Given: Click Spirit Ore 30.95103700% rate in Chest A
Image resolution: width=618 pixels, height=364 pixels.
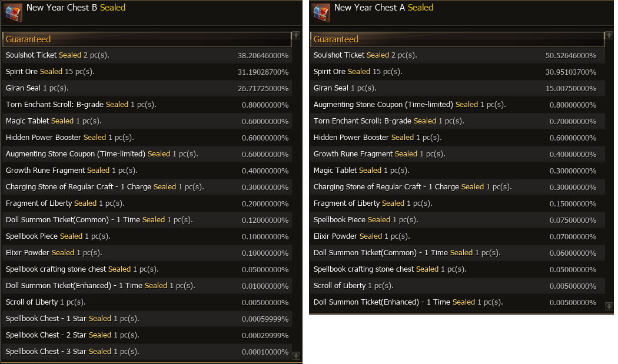Looking at the screenshot, I should (x=570, y=72).
